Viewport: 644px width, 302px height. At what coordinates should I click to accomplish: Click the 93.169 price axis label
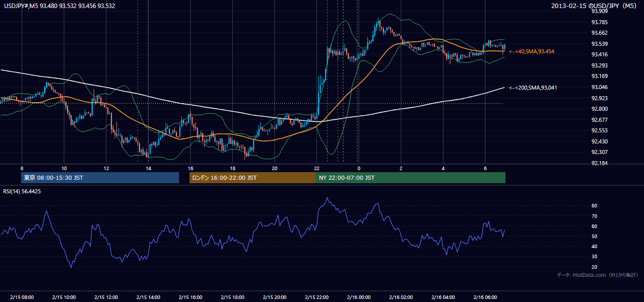[x=600, y=76]
